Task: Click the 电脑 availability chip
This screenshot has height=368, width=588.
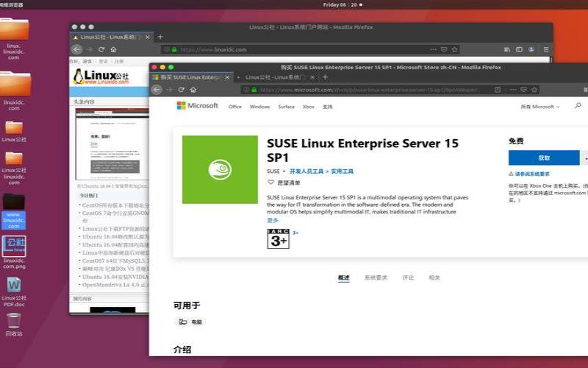Action: click(x=190, y=322)
